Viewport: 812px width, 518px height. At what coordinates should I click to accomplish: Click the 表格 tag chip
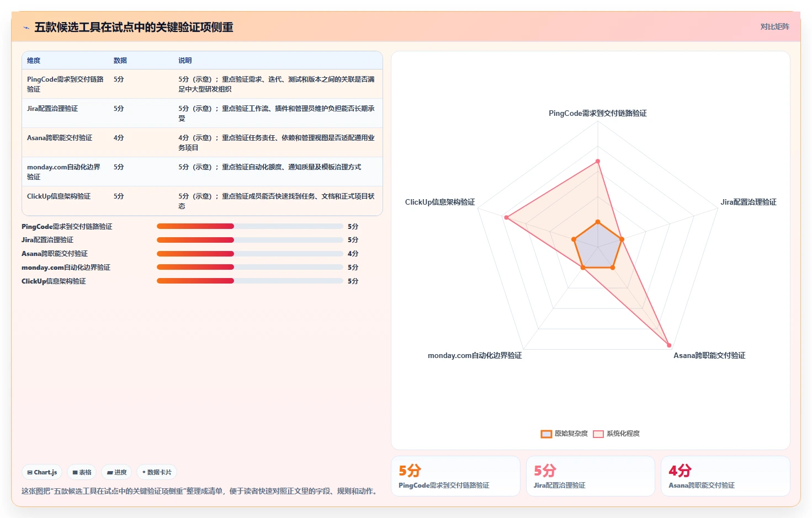coord(82,472)
